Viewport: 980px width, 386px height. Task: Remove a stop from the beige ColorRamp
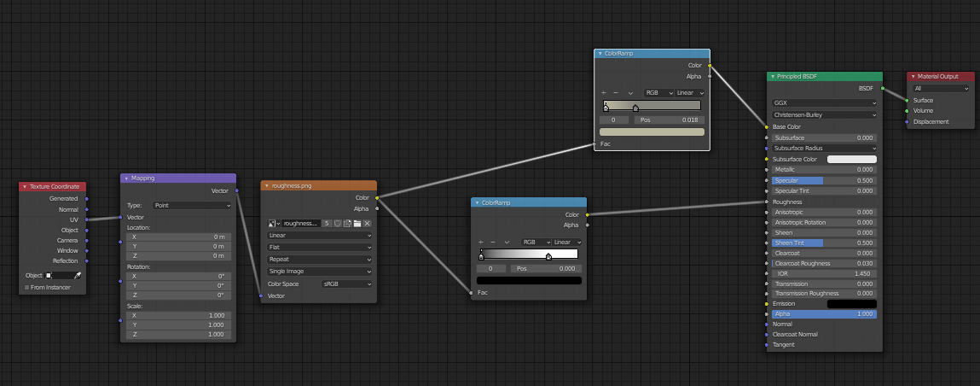pyautogui.click(x=616, y=92)
